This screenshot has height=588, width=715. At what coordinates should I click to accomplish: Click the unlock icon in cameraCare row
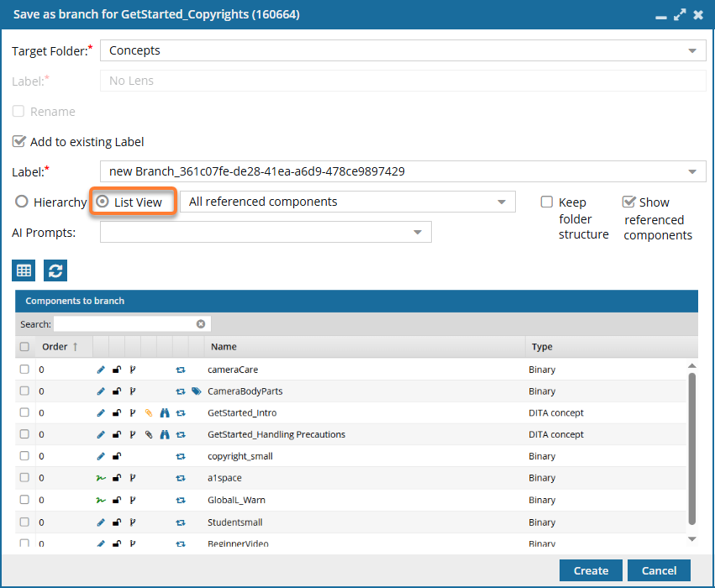coord(117,370)
